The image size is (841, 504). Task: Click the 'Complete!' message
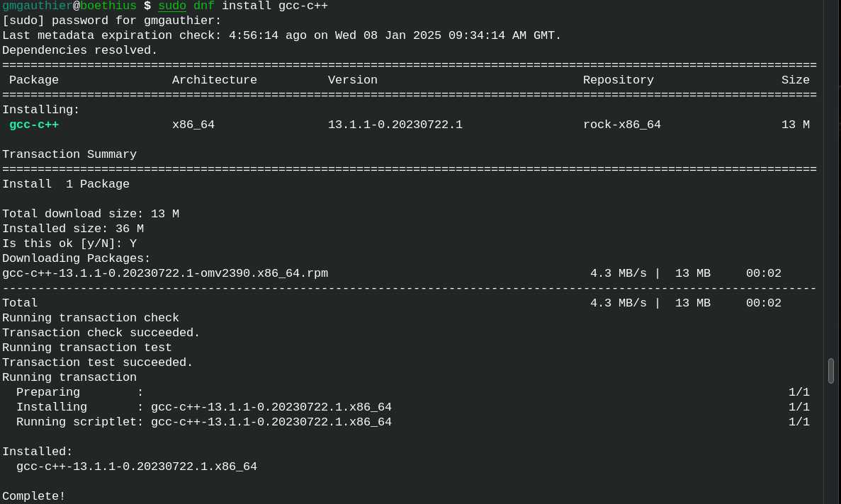click(34, 496)
